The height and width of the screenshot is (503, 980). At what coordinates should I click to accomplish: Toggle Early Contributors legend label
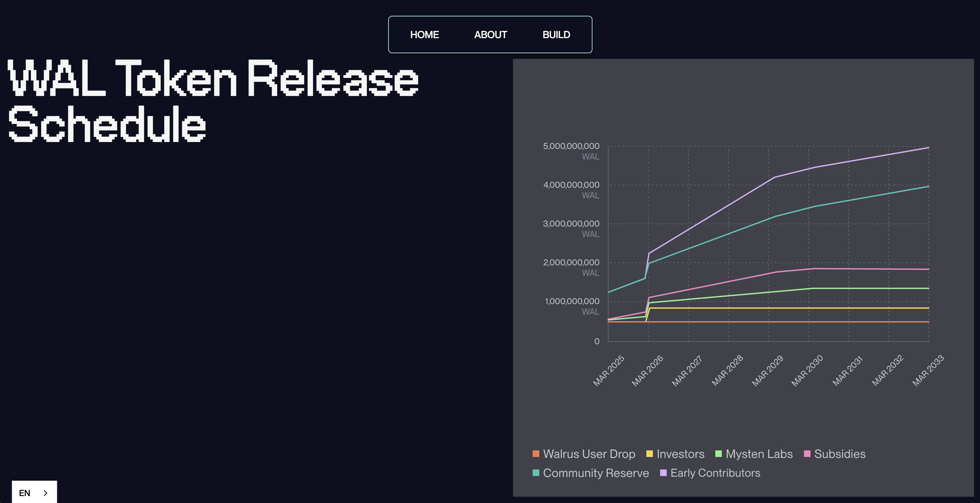[715, 473]
